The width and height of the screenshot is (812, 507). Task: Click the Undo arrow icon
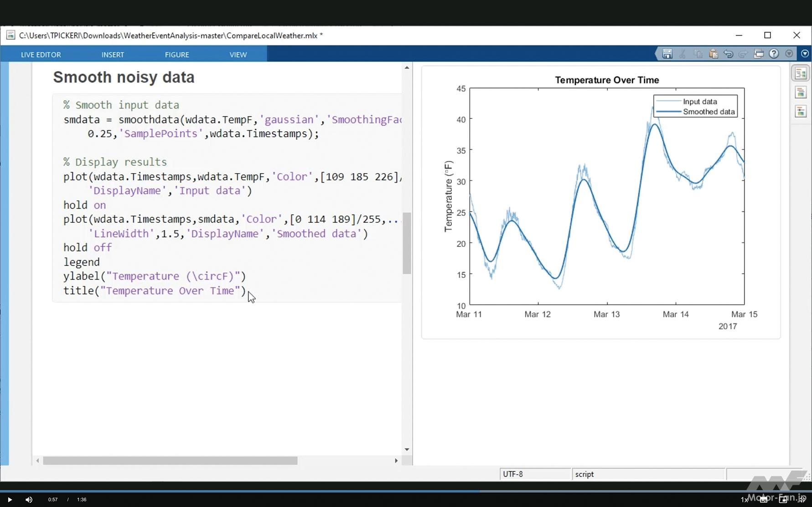(728, 54)
